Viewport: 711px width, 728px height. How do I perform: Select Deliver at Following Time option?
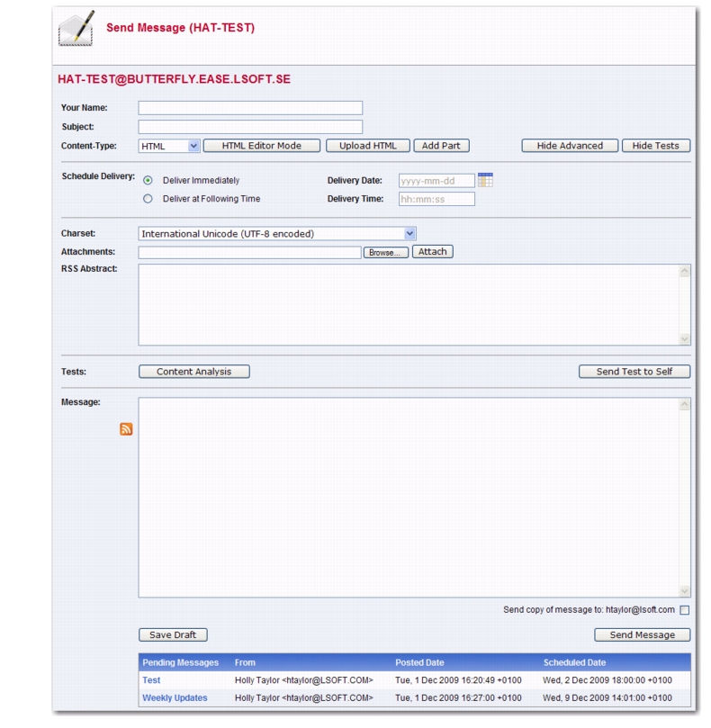[148, 199]
